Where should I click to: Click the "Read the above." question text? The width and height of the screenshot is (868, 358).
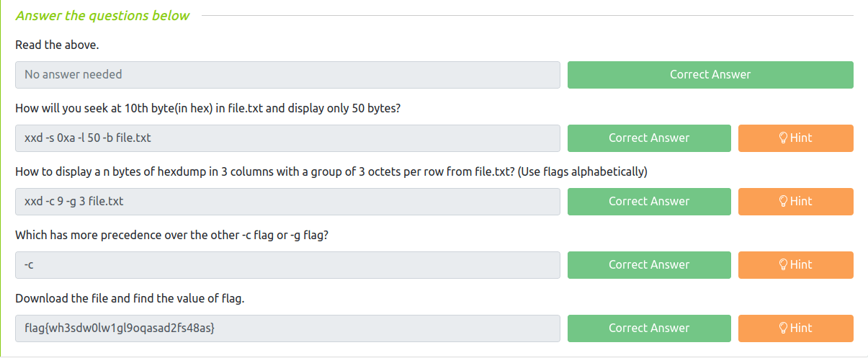pos(57,45)
